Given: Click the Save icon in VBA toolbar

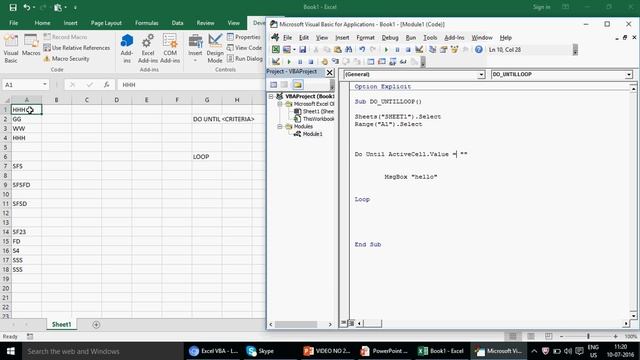Looking at the screenshot, I should click(x=302, y=49).
